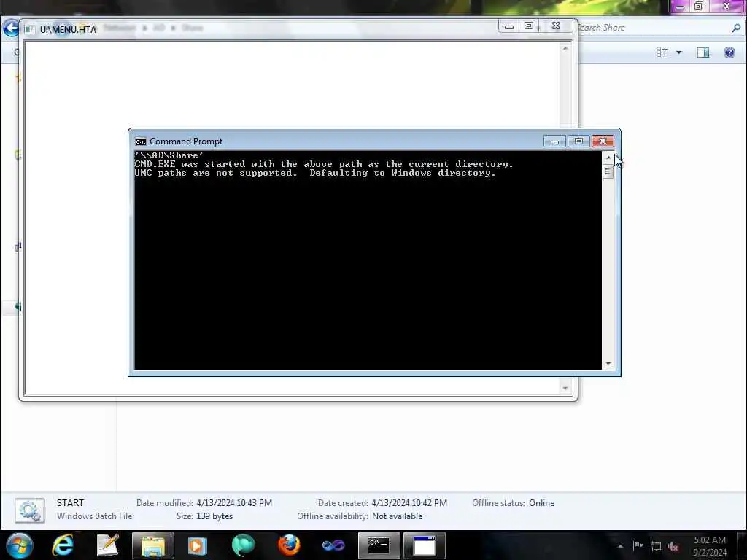Maximize the U:\MENU.HTA window
This screenshot has width=747, height=560.
(x=529, y=26)
